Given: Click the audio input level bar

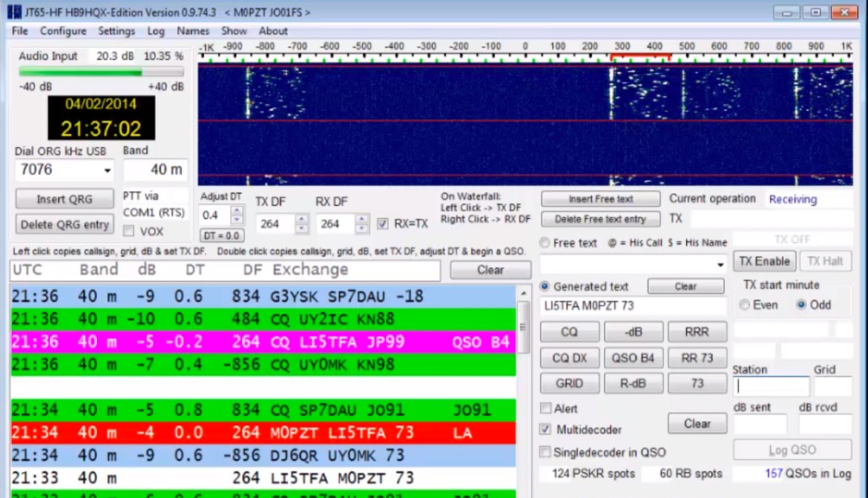Looking at the screenshot, I should tap(101, 72).
